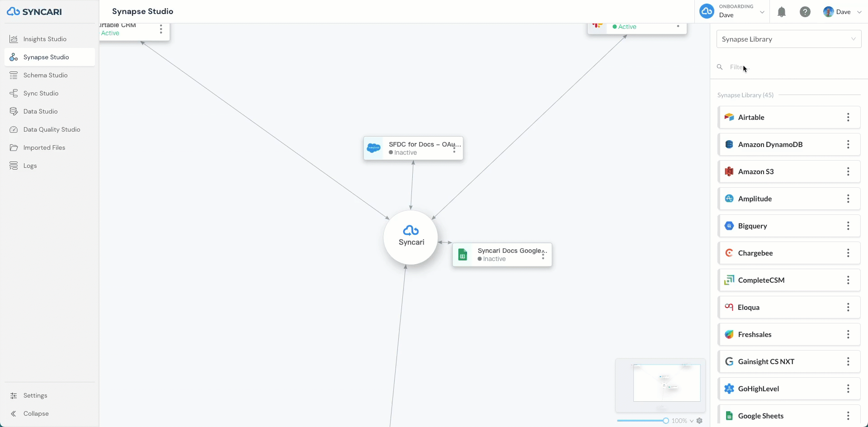This screenshot has height=427, width=868.
Task: Click Gainsight CS NXT library icon
Action: coord(729,361)
